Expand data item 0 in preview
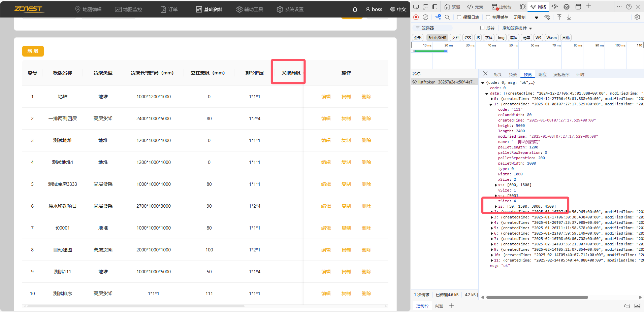 [x=491, y=99]
